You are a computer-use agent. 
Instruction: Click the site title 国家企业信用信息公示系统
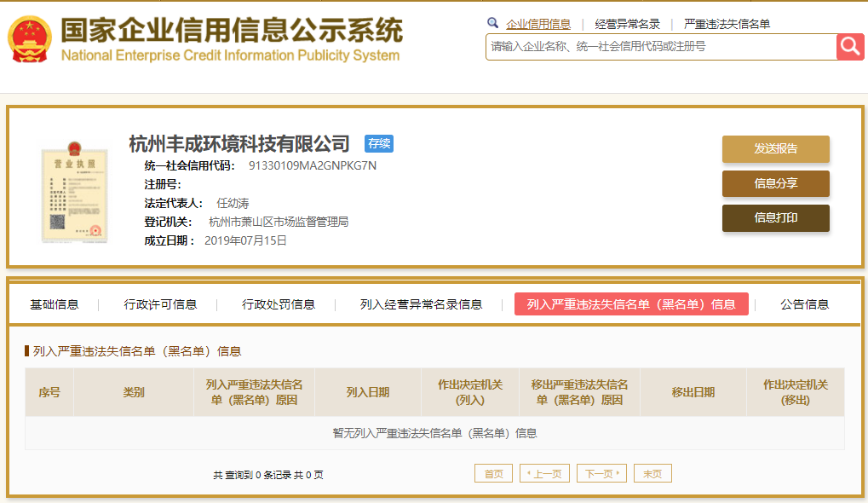232,30
